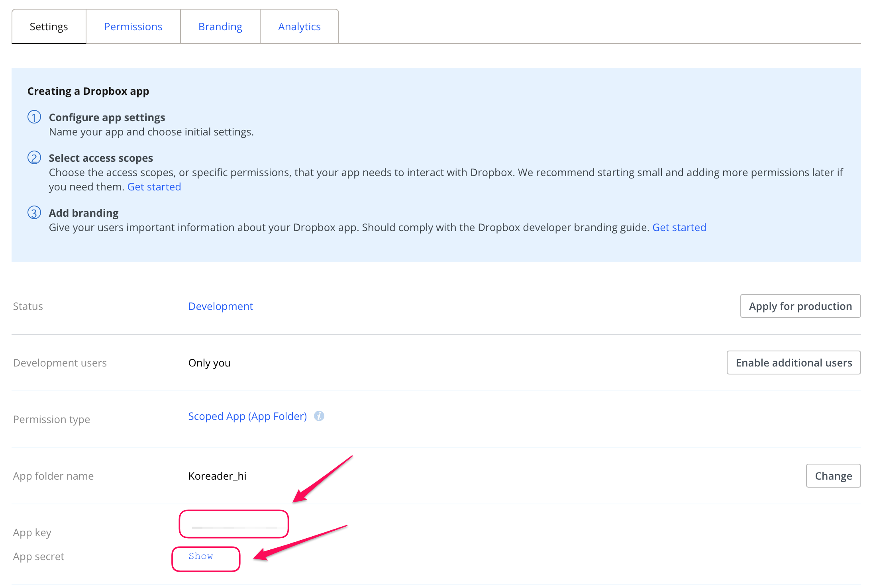Click the Apply for production button

800,306
